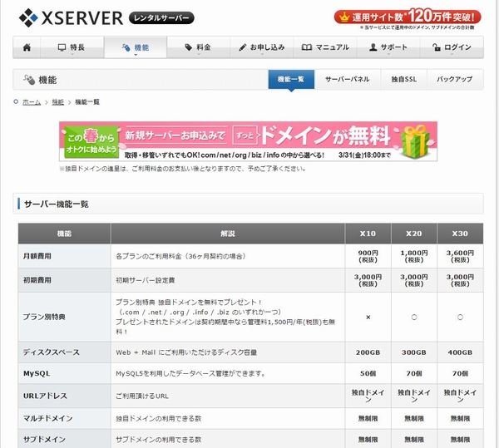Click the × mark in the X10 column

click(368, 317)
